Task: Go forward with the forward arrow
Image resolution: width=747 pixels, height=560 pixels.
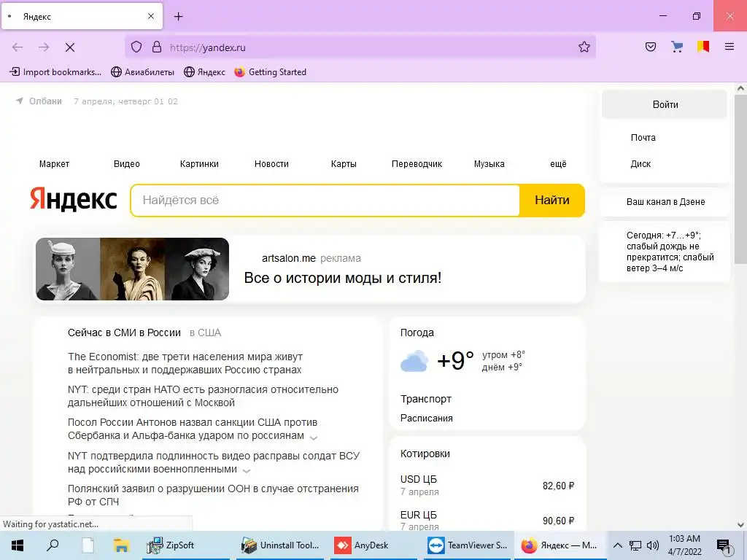Action: pyautogui.click(x=44, y=47)
